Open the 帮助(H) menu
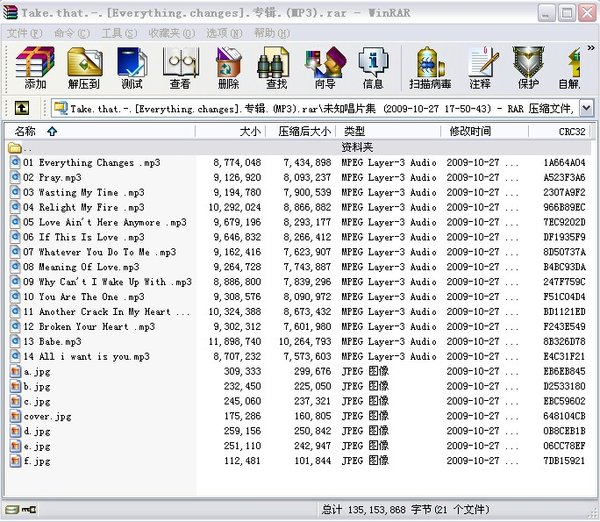 (x=272, y=33)
